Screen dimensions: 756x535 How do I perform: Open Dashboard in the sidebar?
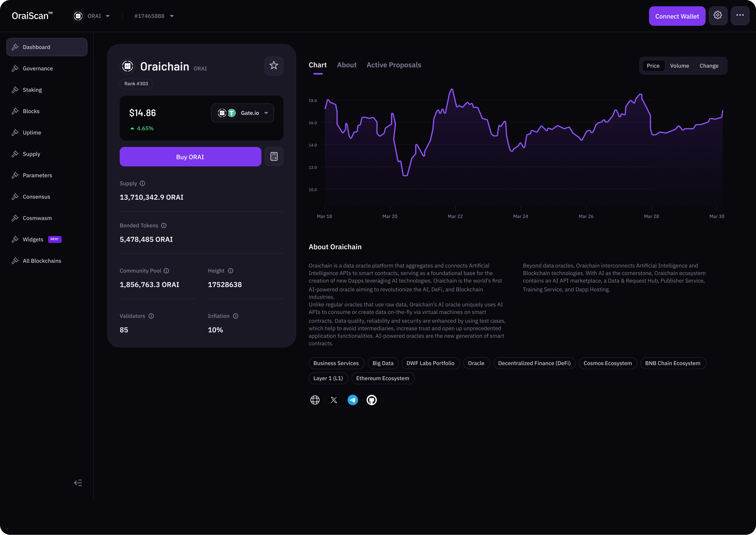47,47
